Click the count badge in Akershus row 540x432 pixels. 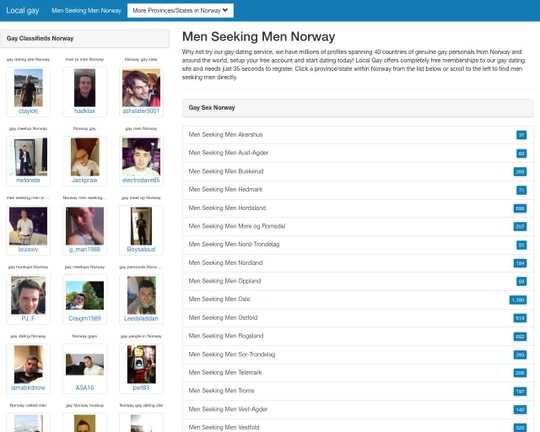(521, 135)
